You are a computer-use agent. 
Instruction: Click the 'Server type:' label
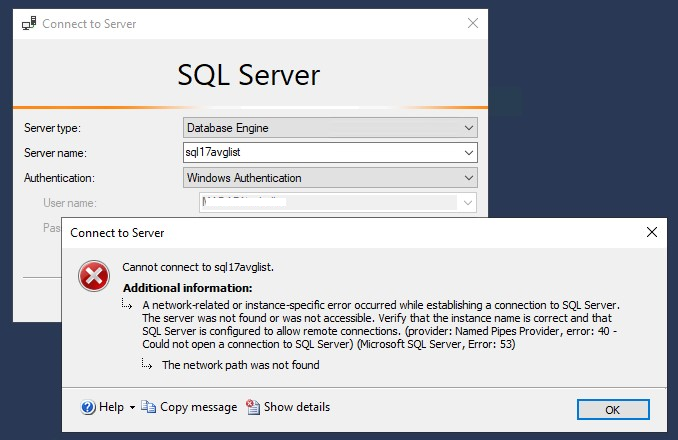point(52,128)
